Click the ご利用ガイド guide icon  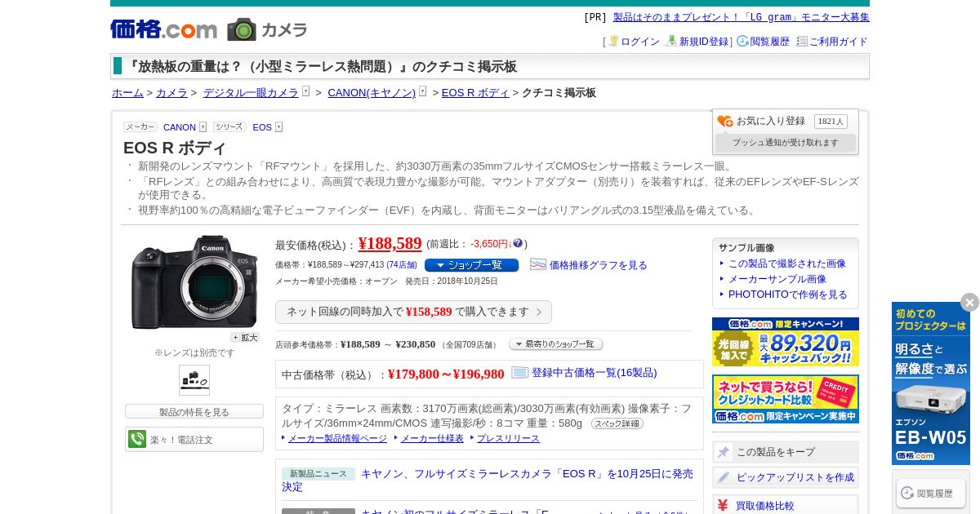pos(802,41)
